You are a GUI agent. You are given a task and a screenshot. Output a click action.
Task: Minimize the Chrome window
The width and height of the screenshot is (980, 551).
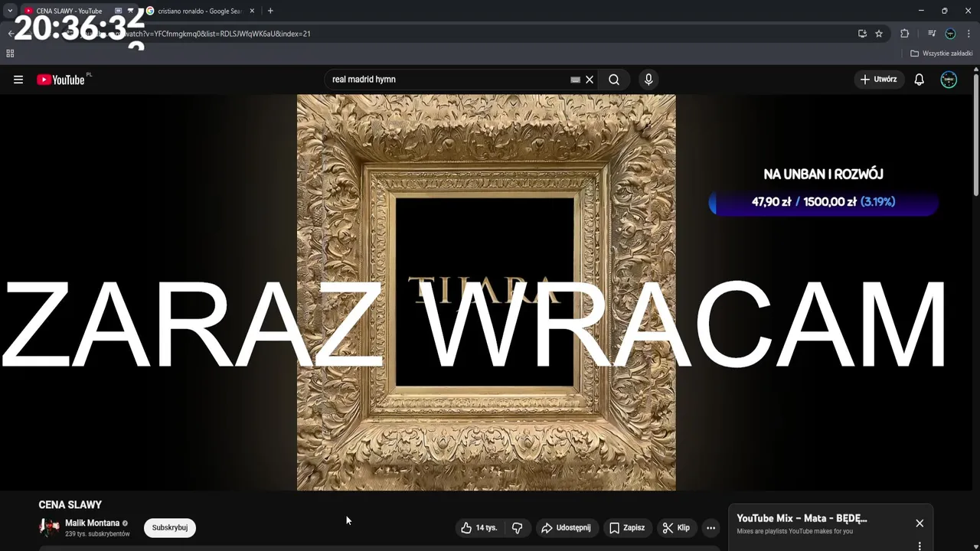click(x=921, y=11)
